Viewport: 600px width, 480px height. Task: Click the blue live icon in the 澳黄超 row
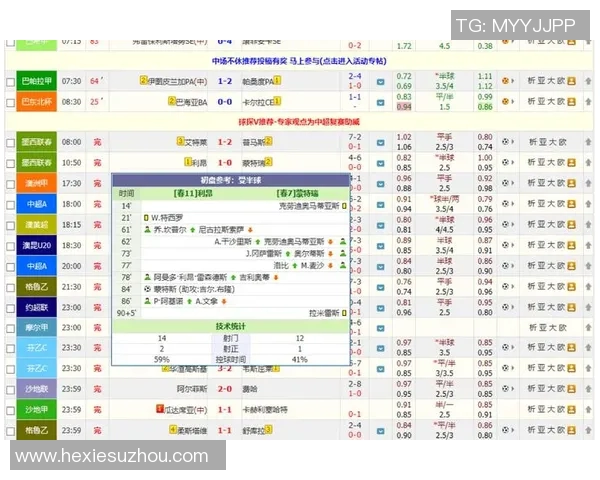pyautogui.click(x=380, y=225)
